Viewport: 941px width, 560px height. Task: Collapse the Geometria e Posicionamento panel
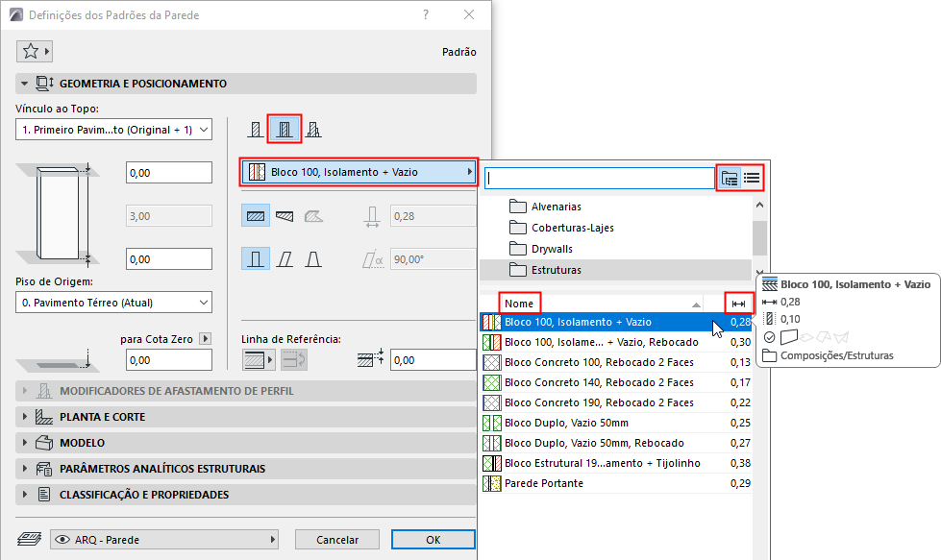pyautogui.click(x=246, y=84)
